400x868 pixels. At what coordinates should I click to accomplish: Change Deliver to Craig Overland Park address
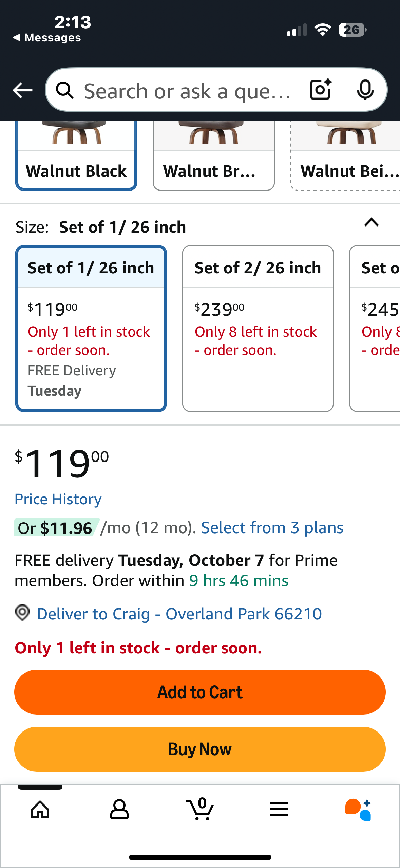click(179, 614)
